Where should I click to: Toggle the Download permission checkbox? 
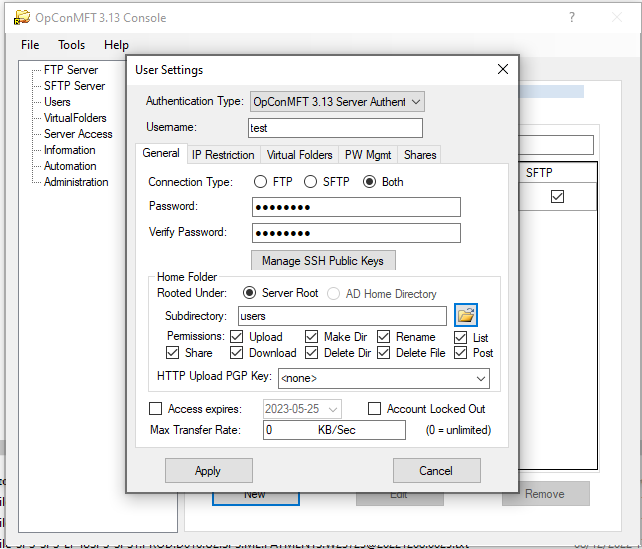click(x=237, y=353)
